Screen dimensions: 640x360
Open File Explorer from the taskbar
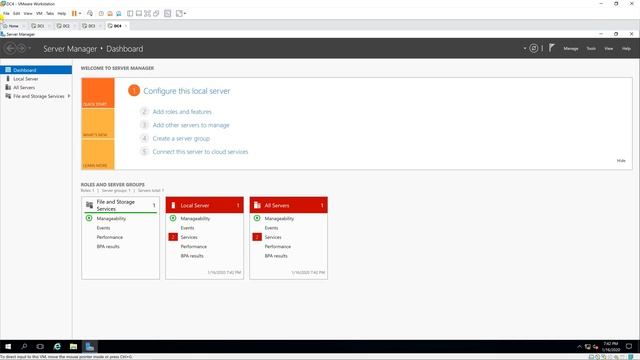point(73,347)
